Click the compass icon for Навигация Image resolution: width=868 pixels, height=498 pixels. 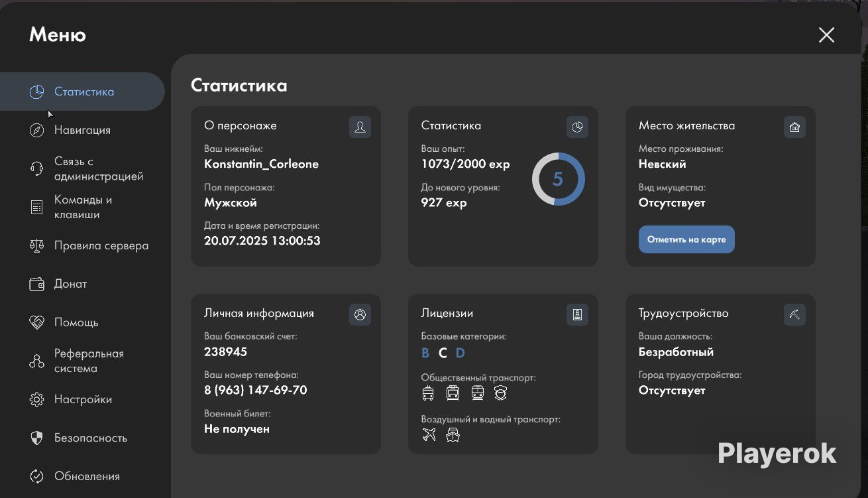click(37, 130)
